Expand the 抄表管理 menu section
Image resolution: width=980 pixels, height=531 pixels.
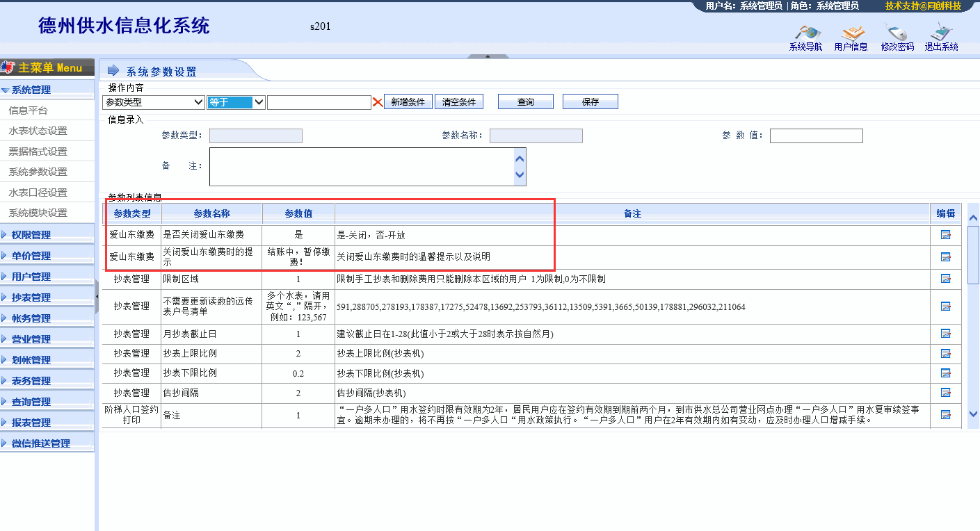coord(31,297)
